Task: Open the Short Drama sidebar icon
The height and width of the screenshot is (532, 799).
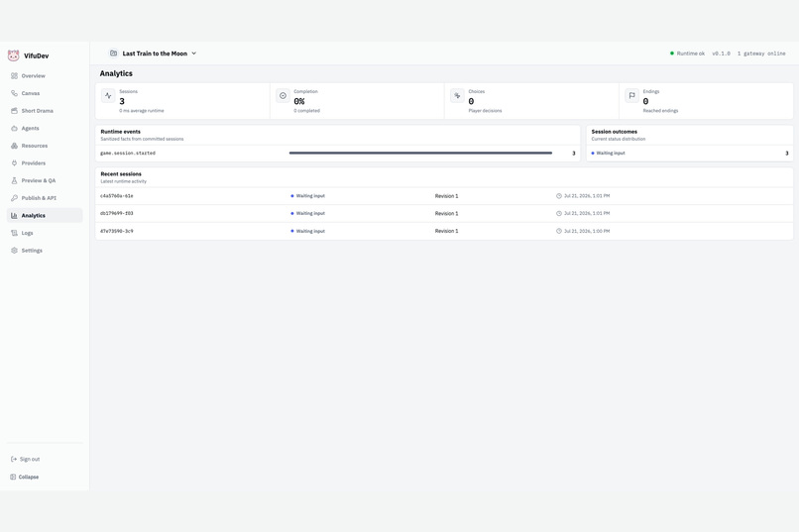Action: click(14, 111)
